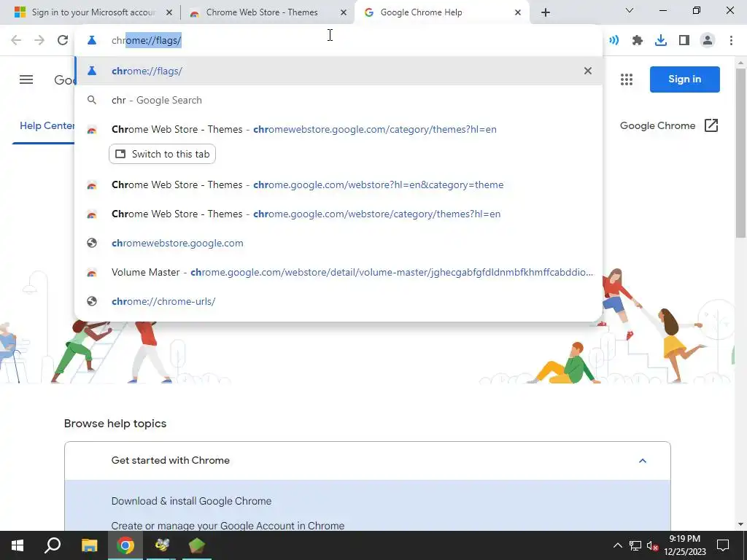Open the Extensions puzzle icon
Viewport: 747px width, 560px height.
tap(638, 41)
